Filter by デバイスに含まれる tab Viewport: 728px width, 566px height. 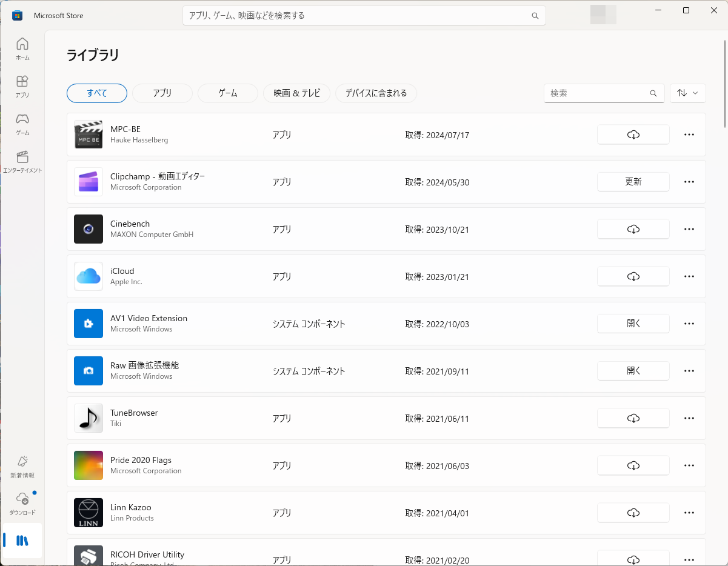pos(376,93)
